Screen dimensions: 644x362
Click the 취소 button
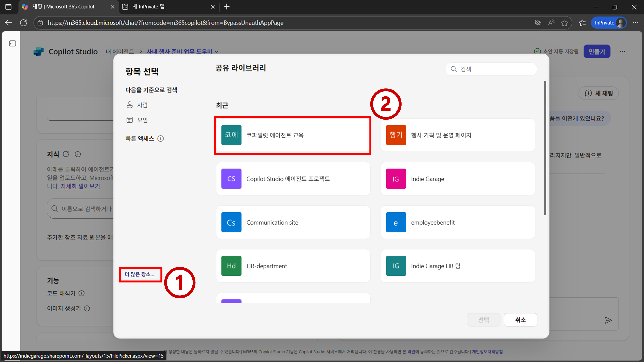[520, 320]
